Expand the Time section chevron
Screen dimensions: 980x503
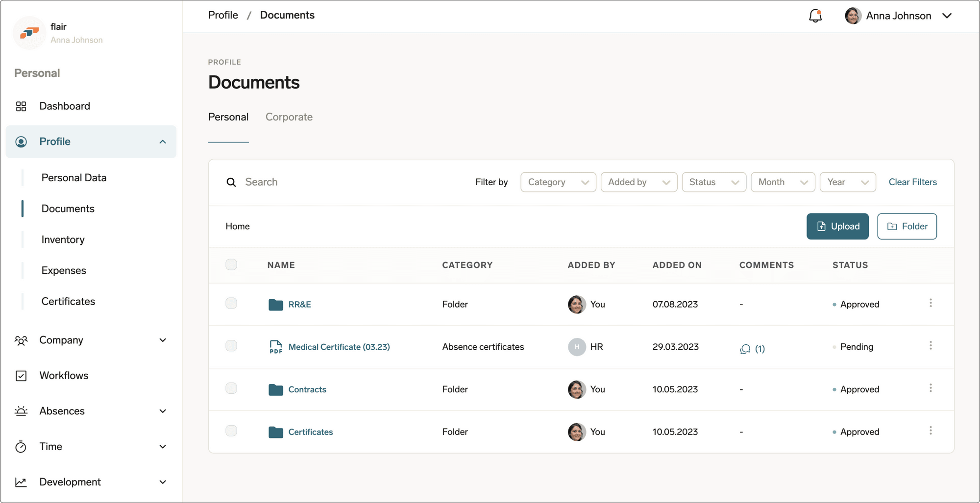point(163,447)
